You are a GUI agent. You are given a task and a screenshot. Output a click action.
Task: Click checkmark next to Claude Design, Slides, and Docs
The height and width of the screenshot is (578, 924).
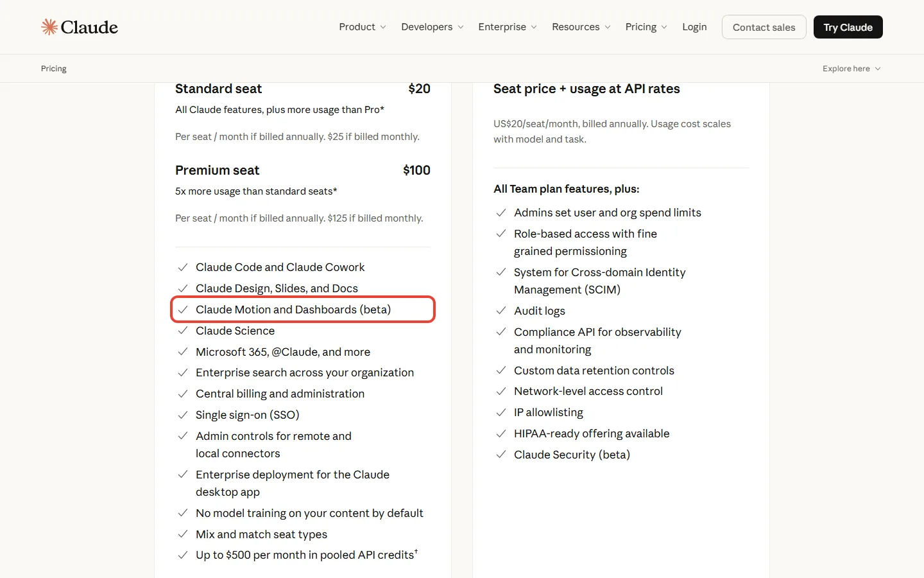pyautogui.click(x=183, y=288)
